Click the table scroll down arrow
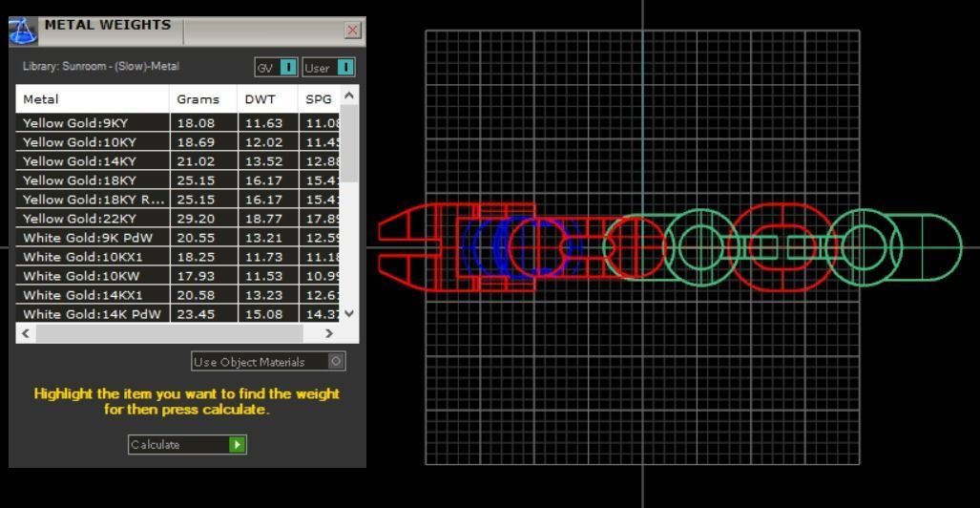The width and height of the screenshot is (980, 508). (x=349, y=313)
